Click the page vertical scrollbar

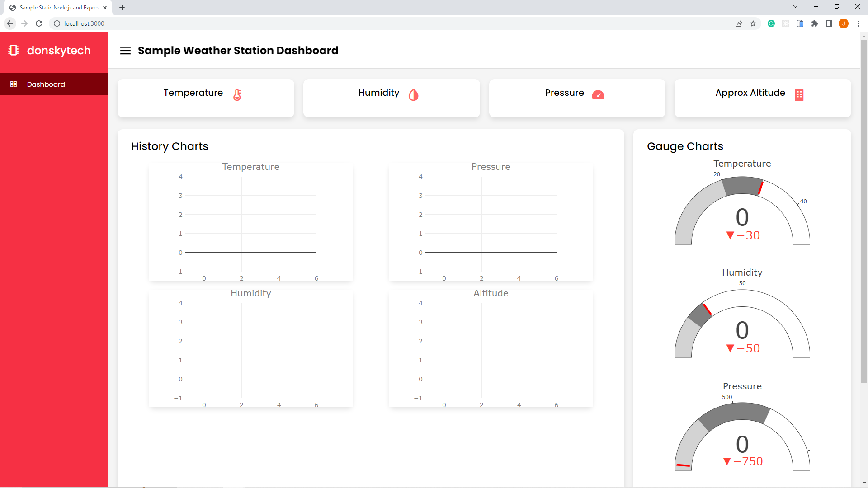pos(864,211)
